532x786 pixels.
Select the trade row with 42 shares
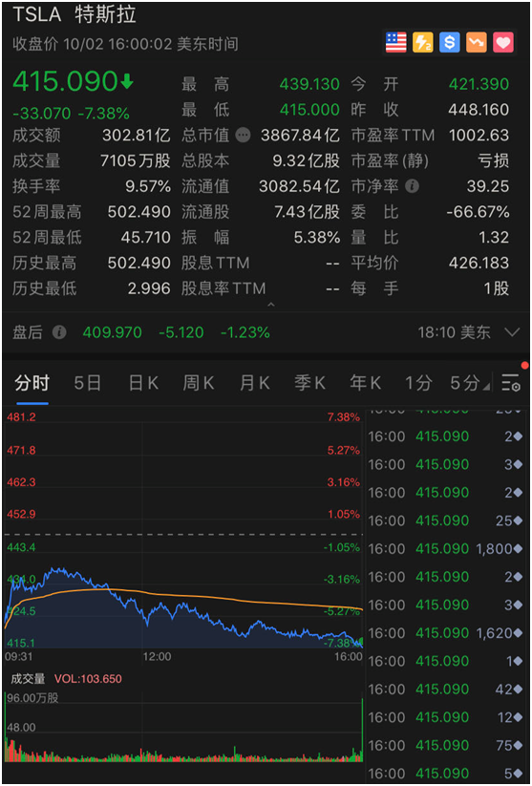(446, 690)
